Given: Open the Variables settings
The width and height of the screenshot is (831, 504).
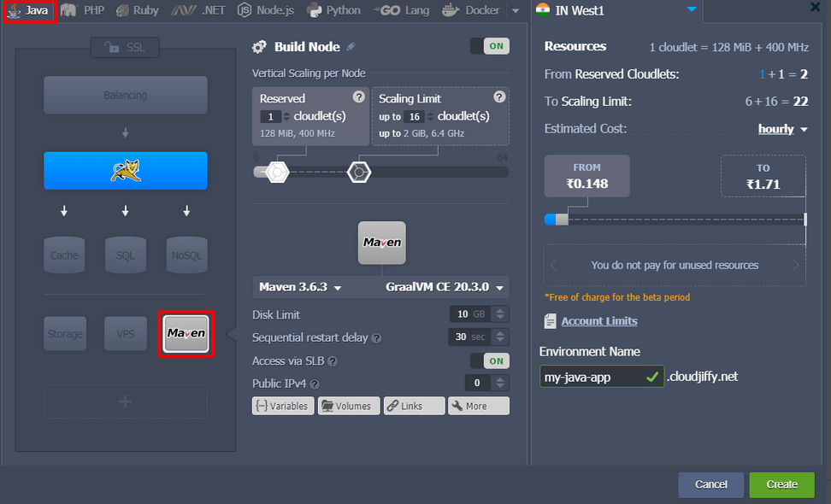Looking at the screenshot, I should tap(283, 406).
